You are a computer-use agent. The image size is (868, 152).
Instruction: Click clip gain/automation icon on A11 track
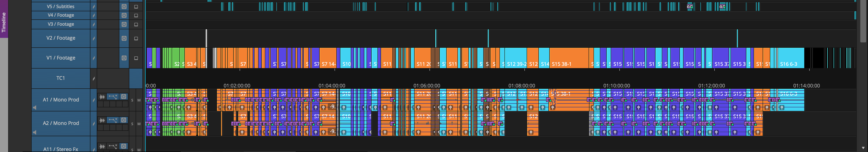(113, 146)
